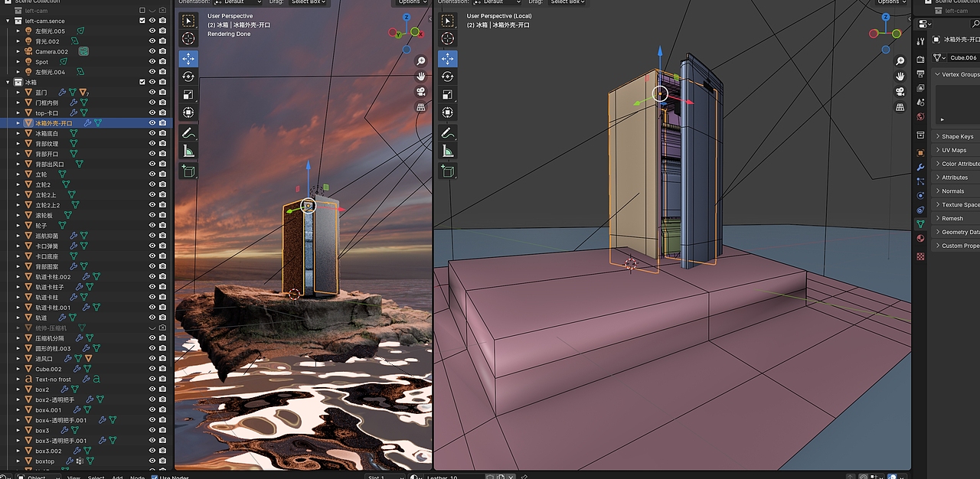The width and height of the screenshot is (980, 479).
Task: Pick the Annotate tool in left viewport
Action: pyautogui.click(x=188, y=133)
